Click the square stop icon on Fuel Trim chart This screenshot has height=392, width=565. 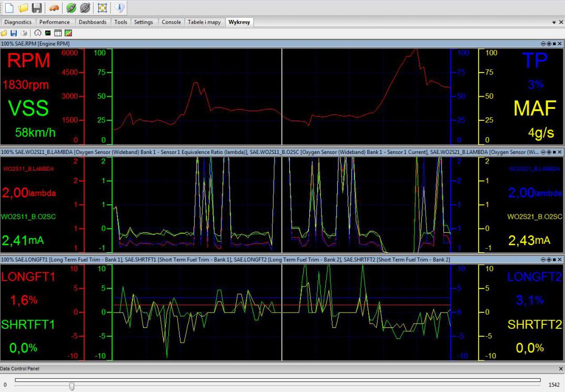554,260
